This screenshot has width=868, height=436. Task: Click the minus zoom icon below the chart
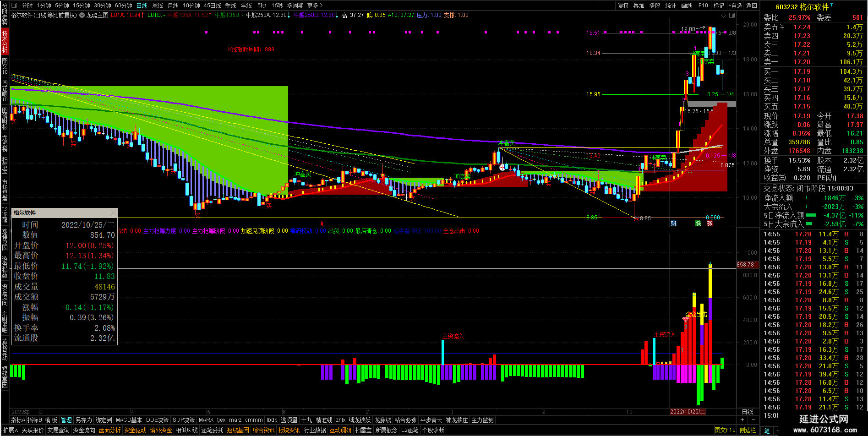[x=753, y=420]
